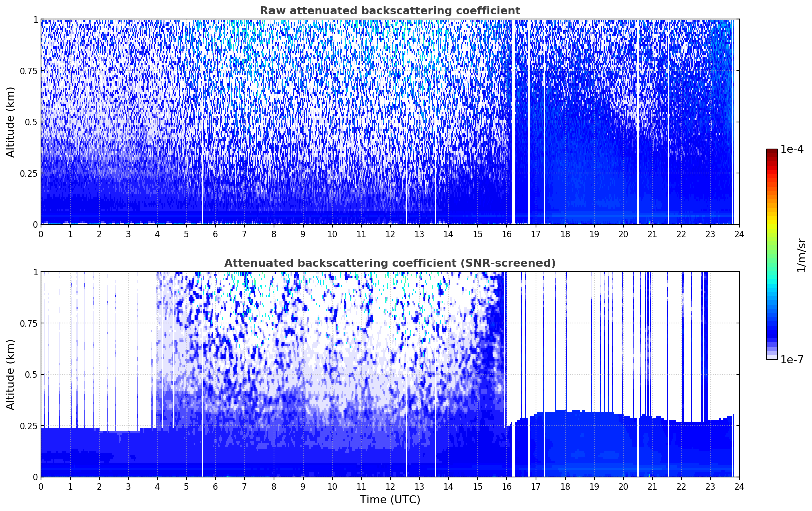Click the hour 0 tick on top plot
The width and height of the screenshot is (812, 511).
tap(41, 234)
